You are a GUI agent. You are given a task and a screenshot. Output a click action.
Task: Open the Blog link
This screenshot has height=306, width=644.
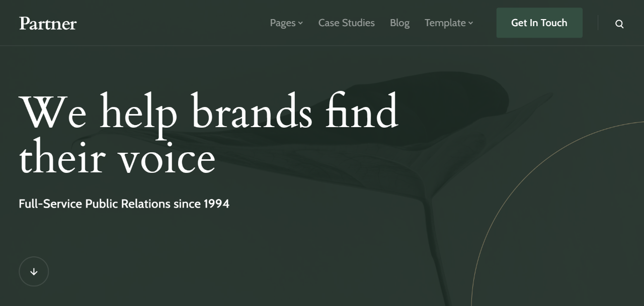[x=399, y=23]
